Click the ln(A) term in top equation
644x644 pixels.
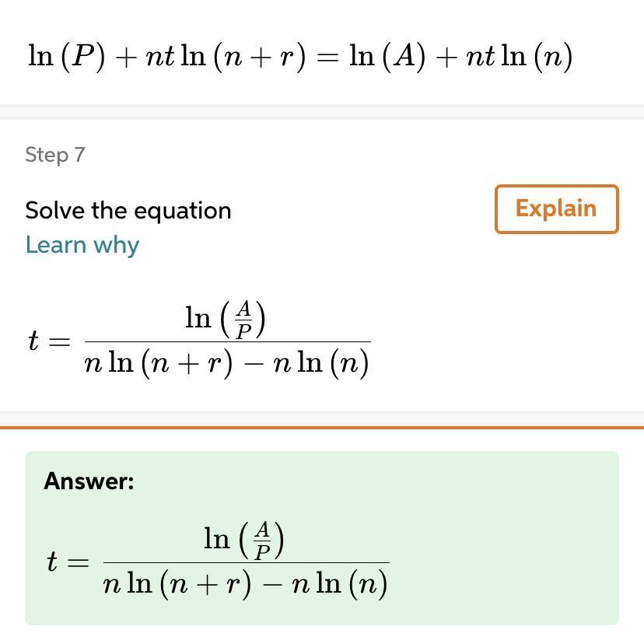[x=387, y=57]
